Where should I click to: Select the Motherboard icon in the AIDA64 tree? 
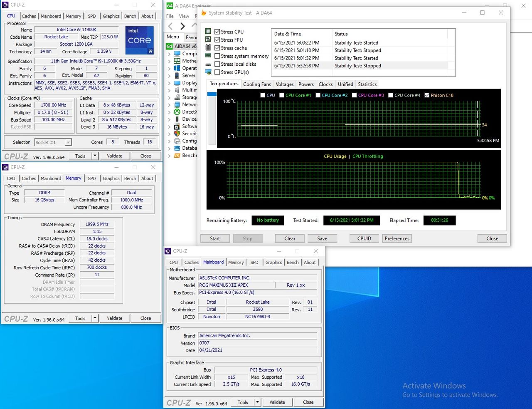coord(177,61)
